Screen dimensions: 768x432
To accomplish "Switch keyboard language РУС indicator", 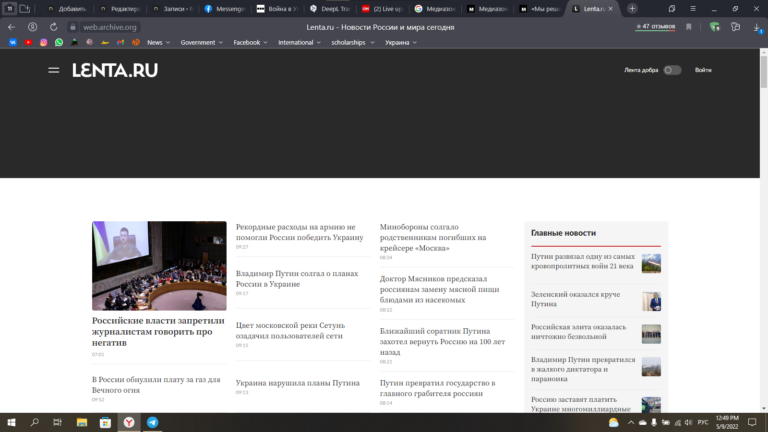I will coord(703,422).
